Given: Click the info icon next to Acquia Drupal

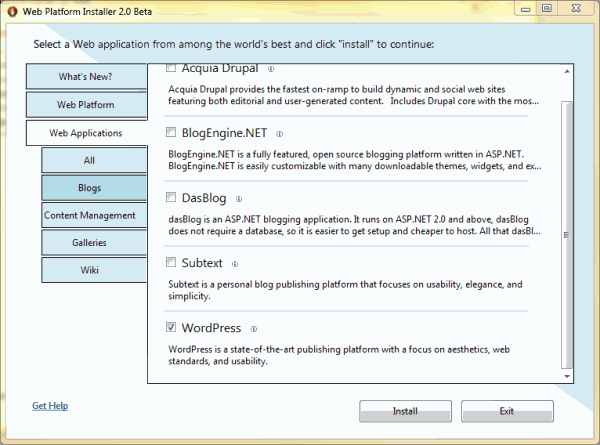Looking at the screenshot, I should click(271, 69).
